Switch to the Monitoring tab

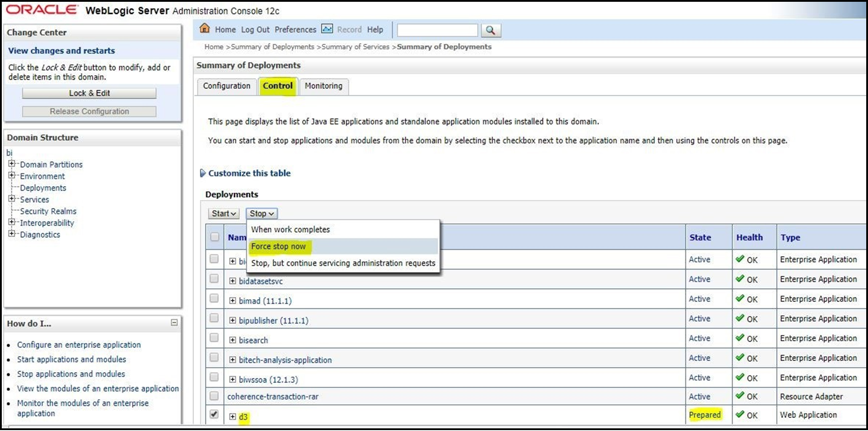tap(324, 86)
